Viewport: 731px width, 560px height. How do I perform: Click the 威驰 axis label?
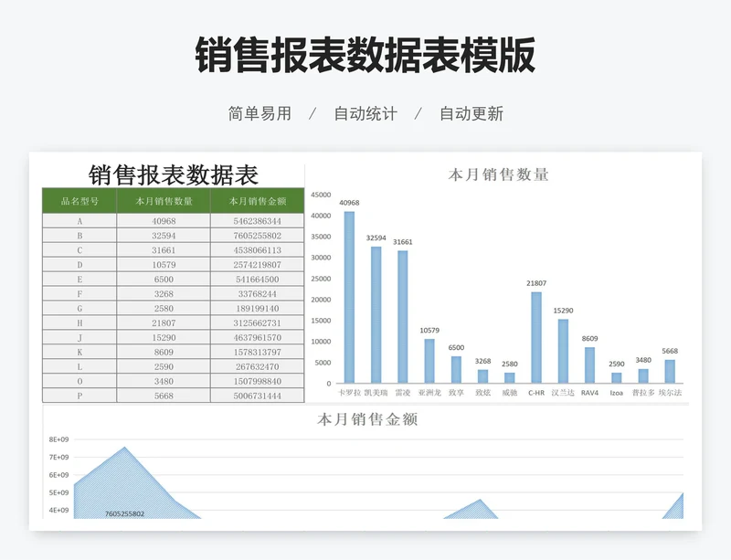(x=510, y=393)
